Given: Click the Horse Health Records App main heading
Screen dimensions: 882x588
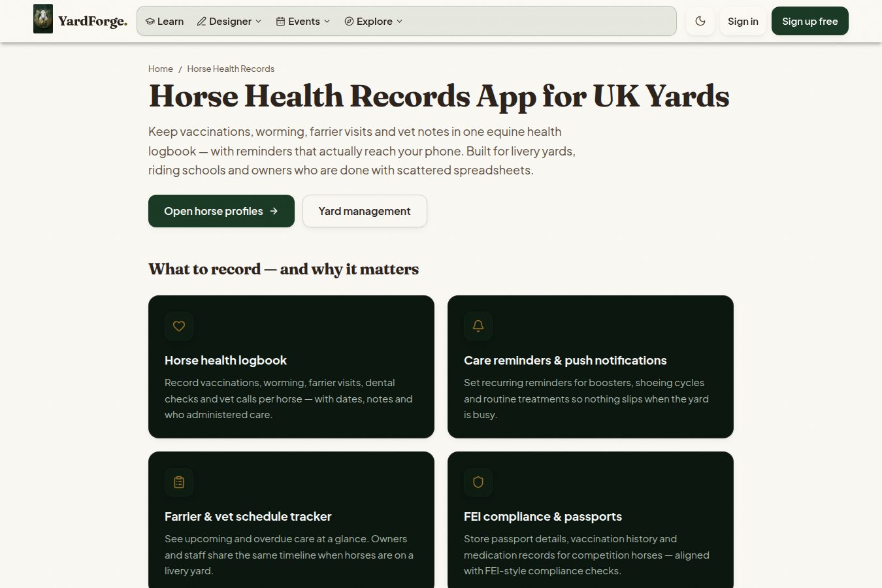Looking at the screenshot, I should (439, 96).
